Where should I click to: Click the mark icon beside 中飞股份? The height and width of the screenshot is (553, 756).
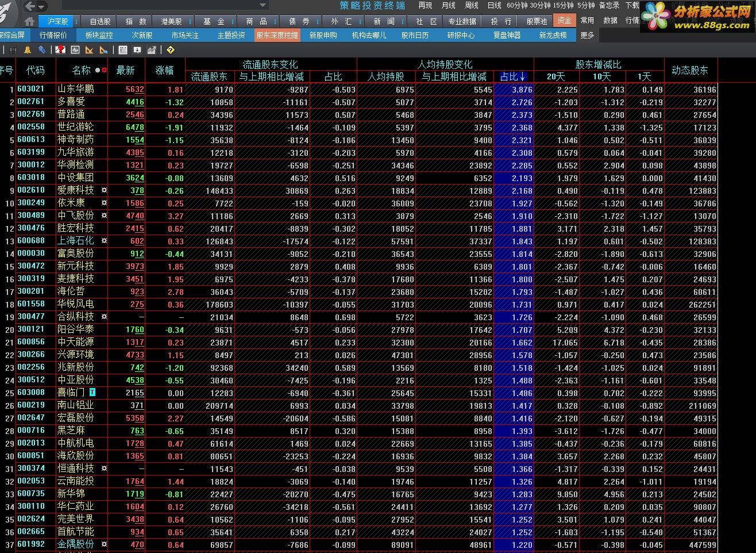point(104,215)
